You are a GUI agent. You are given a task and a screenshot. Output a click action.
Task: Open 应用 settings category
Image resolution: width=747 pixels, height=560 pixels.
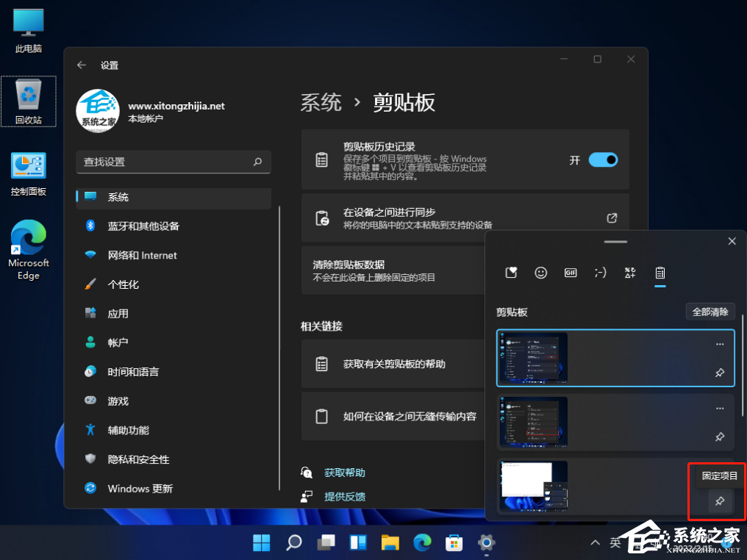click(x=174, y=313)
